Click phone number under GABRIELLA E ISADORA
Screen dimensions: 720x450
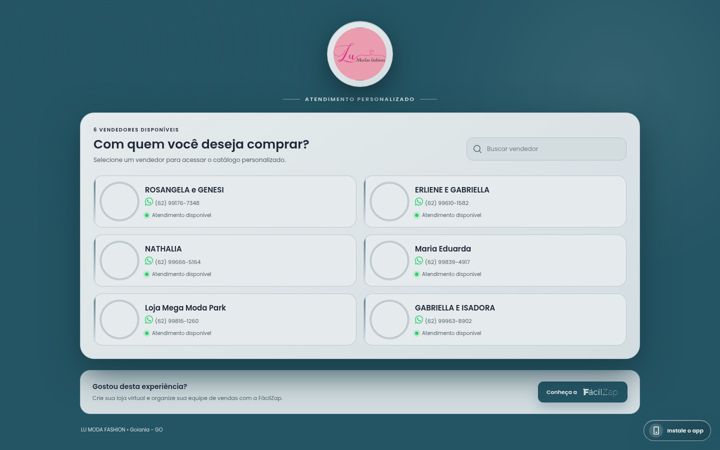point(448,321)
